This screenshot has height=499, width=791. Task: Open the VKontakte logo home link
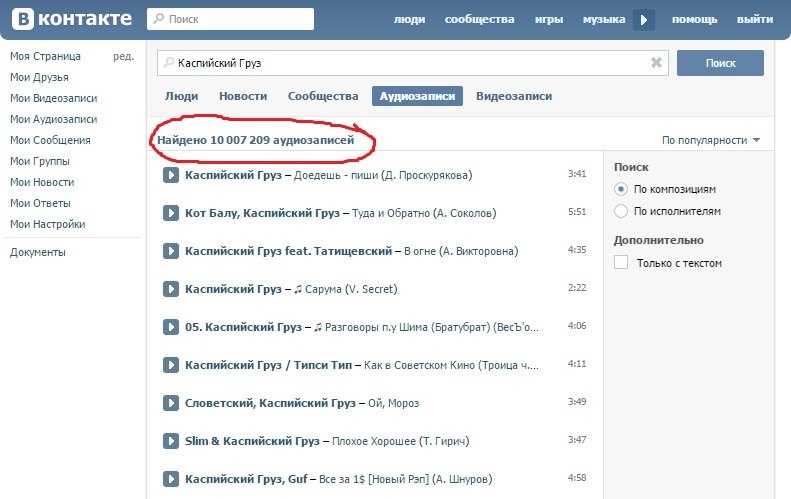pyautogui.click(x=72, y=19)
